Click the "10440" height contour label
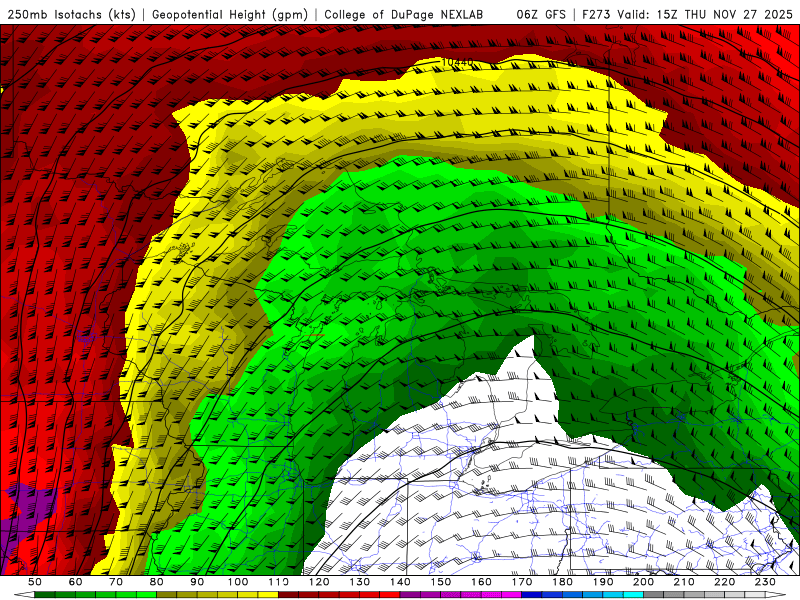This screenshot has width=800, height=600. tap(458, 62)
